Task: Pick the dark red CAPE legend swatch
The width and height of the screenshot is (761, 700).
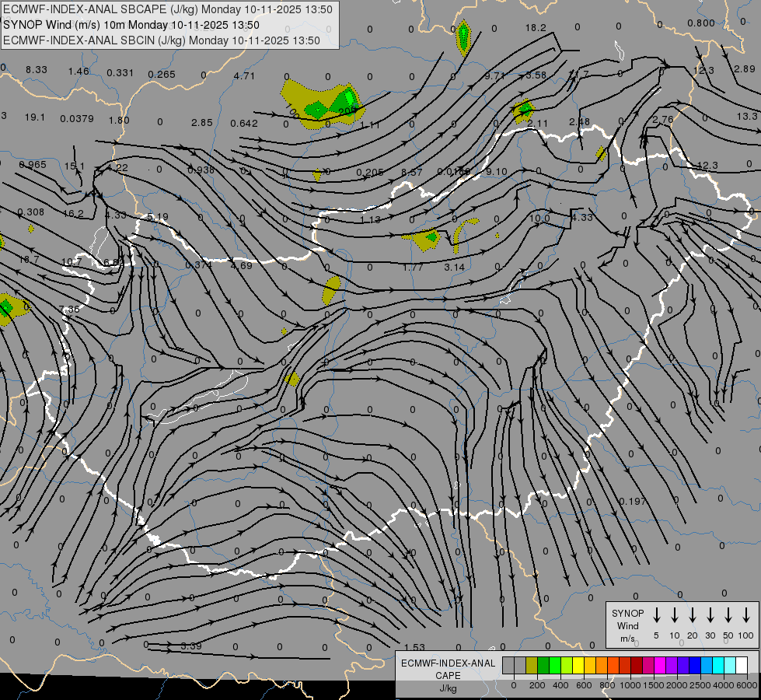Action: (x=637, y=665)
